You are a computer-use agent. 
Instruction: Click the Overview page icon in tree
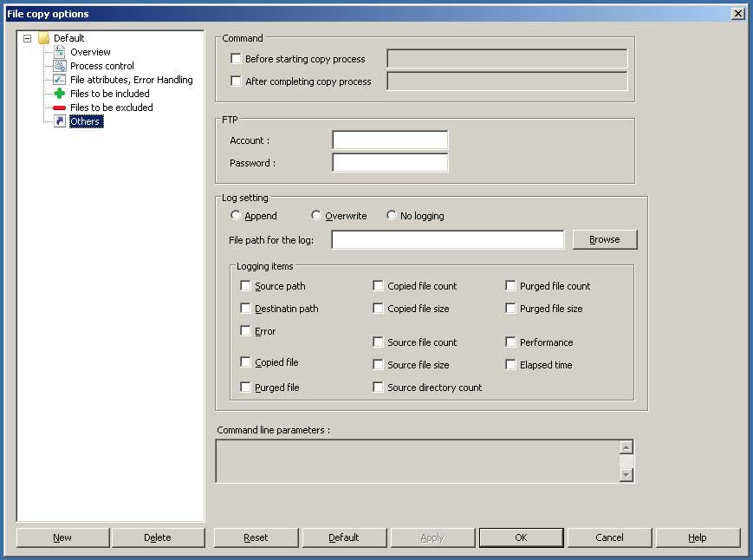[59, 52]
